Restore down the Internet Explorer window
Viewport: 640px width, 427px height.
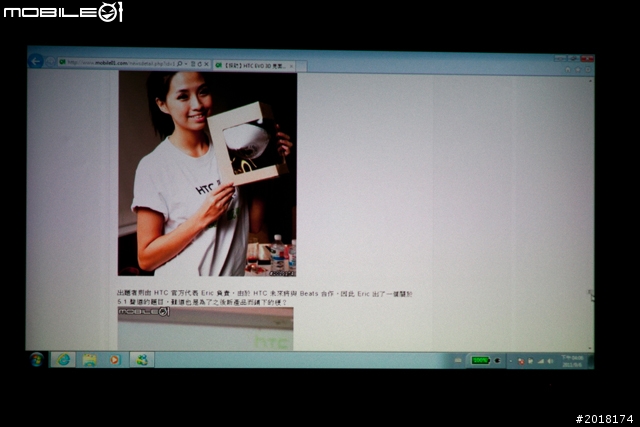click(573, 59)
